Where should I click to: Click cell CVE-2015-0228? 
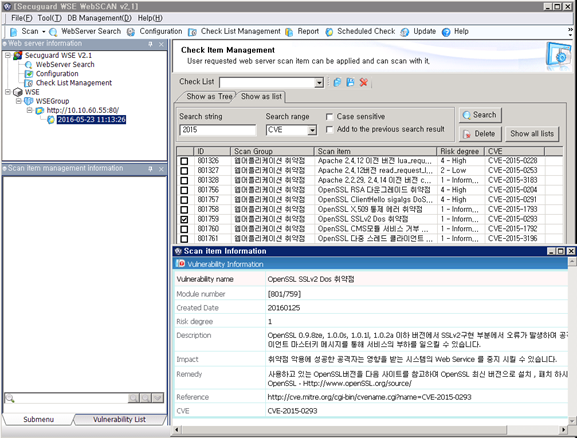coord(513,161)
